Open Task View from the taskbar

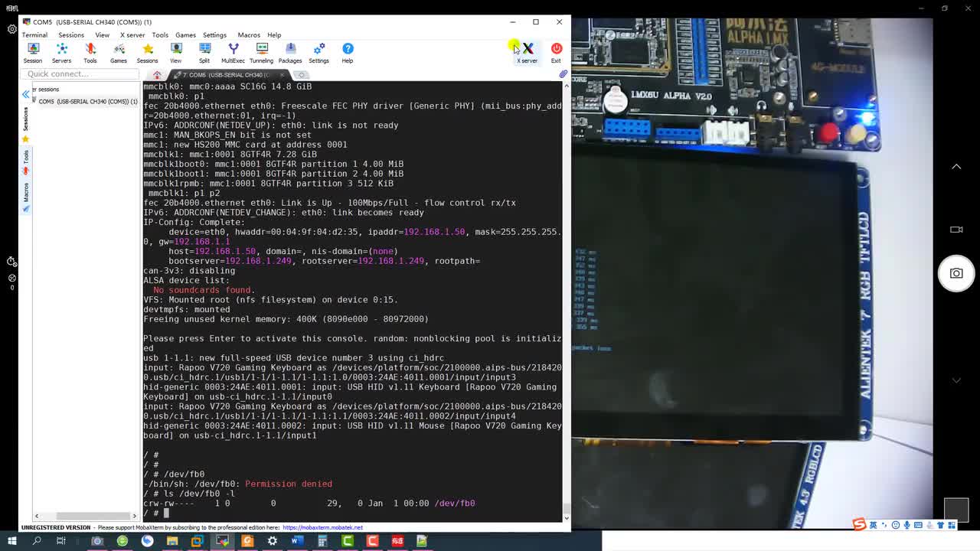coord(61,541)
